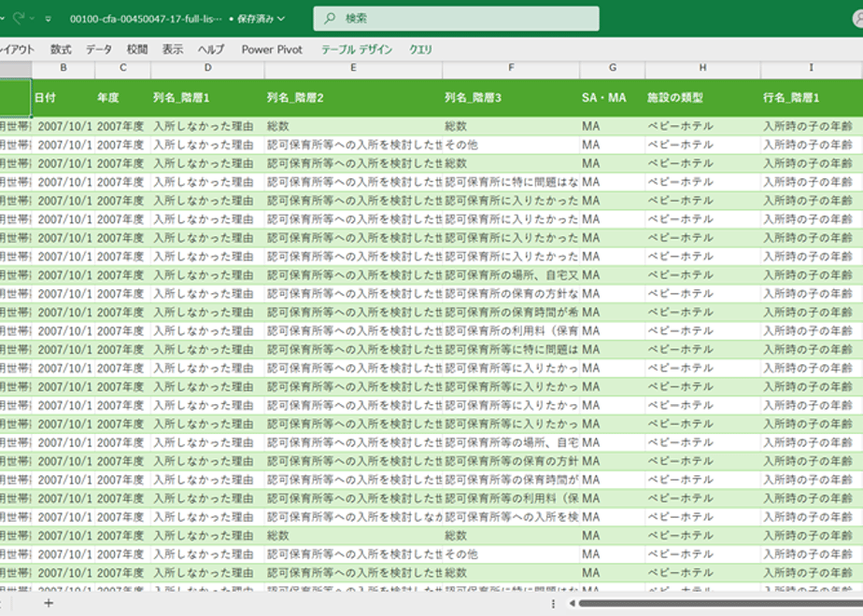
Task: Open the Redo history dropdown arrow
Action: [x=32, y=19]
